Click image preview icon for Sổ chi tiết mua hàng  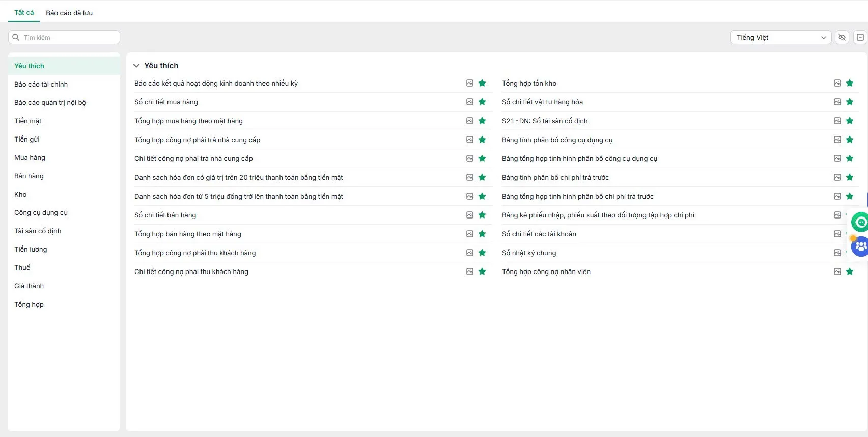[x=470, y=102]
